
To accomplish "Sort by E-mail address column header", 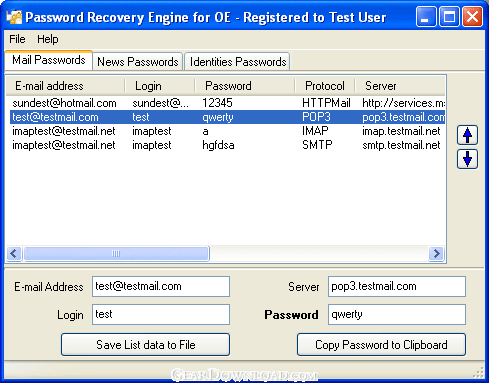I will point(66,86).
